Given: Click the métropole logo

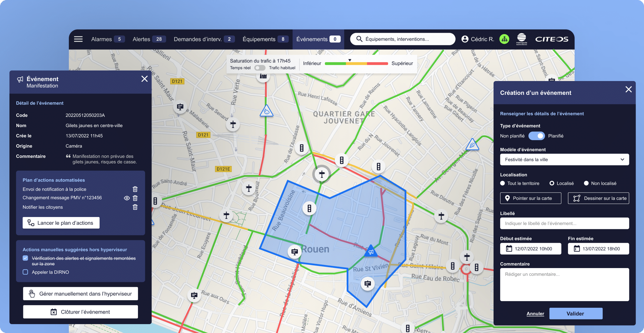Looking at the screenshot, I should click(522, 39).
